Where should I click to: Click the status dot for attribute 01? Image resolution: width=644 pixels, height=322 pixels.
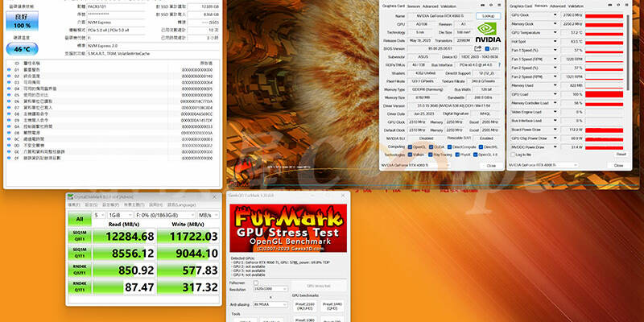pyautogui.click(x=9, y=70)
